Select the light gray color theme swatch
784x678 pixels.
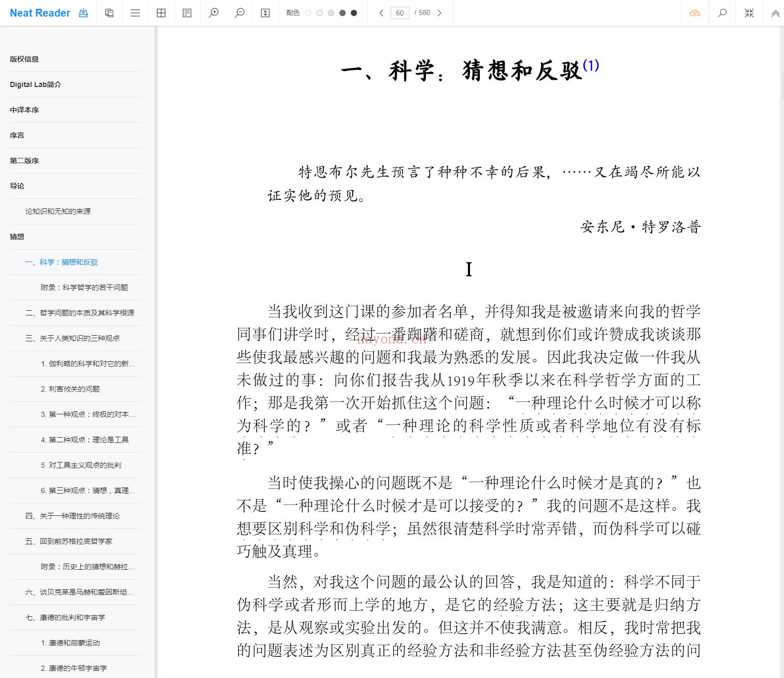point(331,13)
